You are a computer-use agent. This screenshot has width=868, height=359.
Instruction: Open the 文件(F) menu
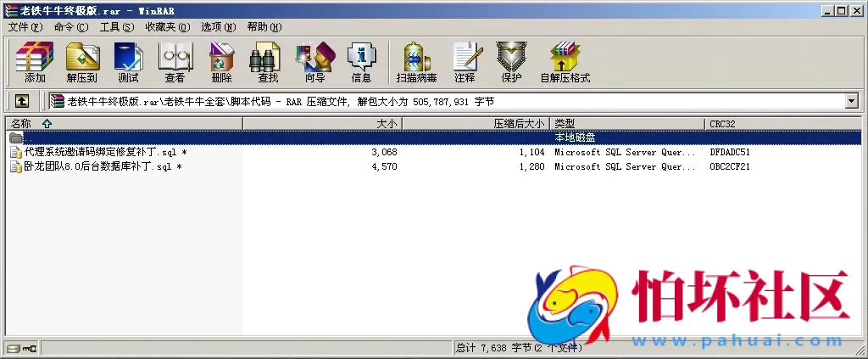pos(25,27)
